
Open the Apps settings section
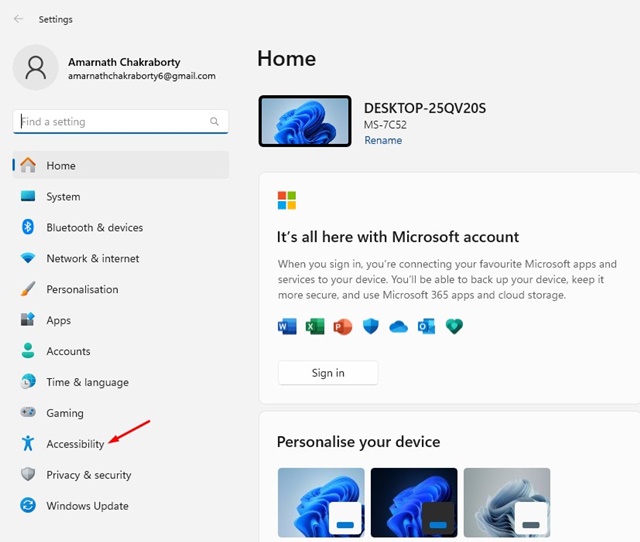[x=121, y=320]
